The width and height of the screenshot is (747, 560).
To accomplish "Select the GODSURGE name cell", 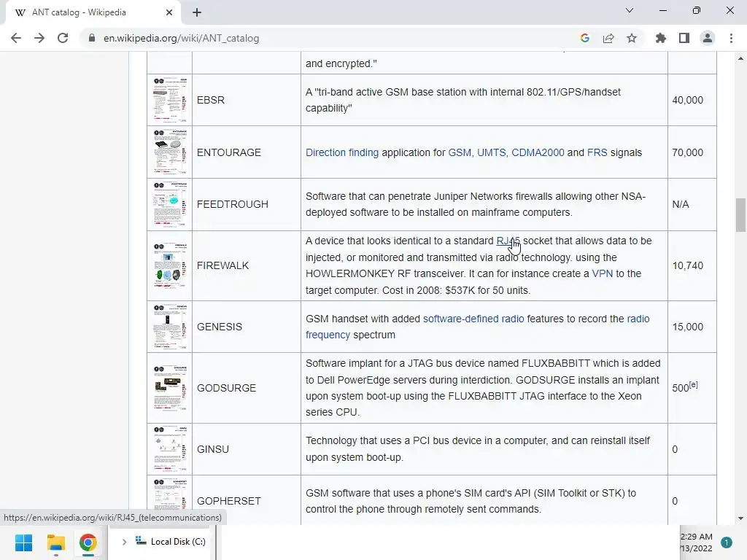I will tap(247, 388).
